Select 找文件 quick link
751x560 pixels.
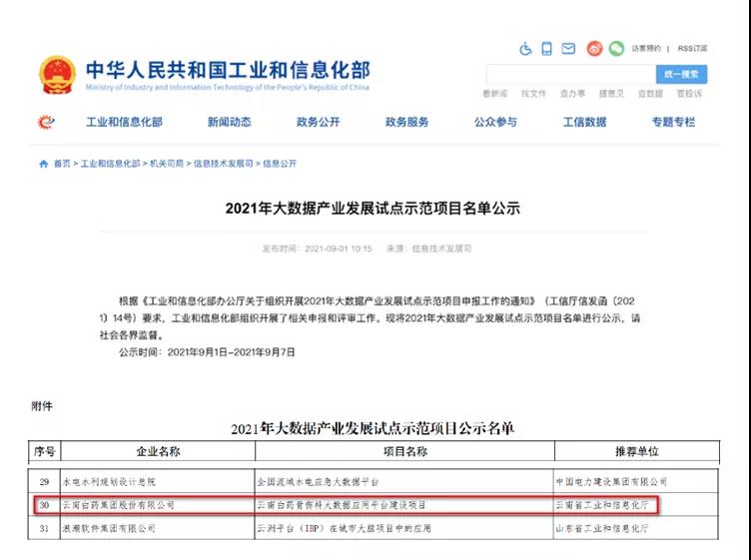pyautogui.click(x=533, y=94)
